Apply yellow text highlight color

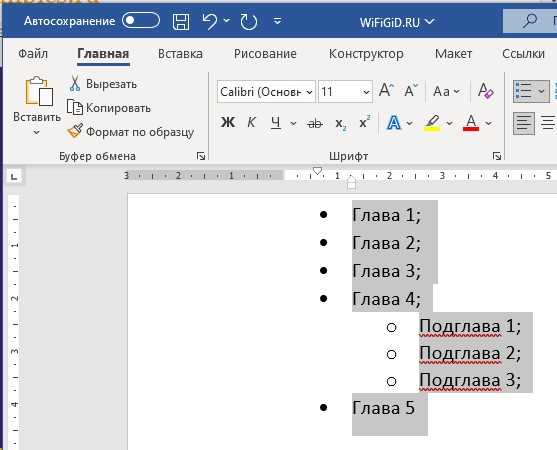click(432, 123)
